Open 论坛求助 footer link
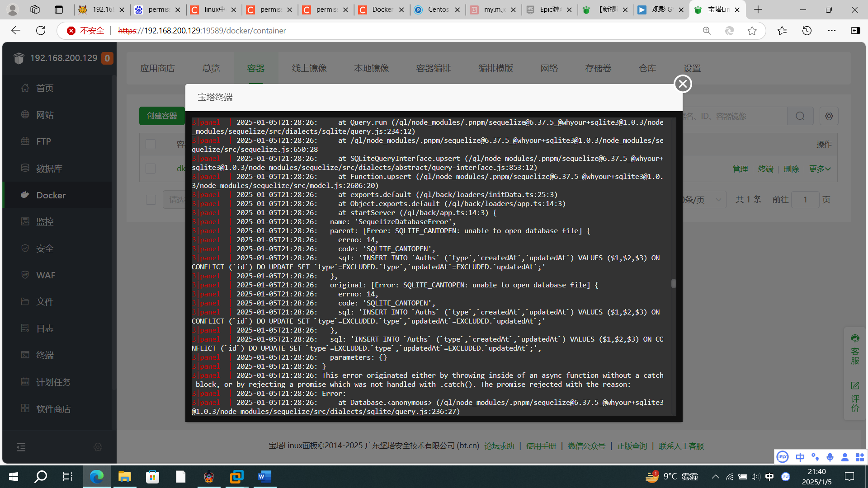 (x=500, y=446)
